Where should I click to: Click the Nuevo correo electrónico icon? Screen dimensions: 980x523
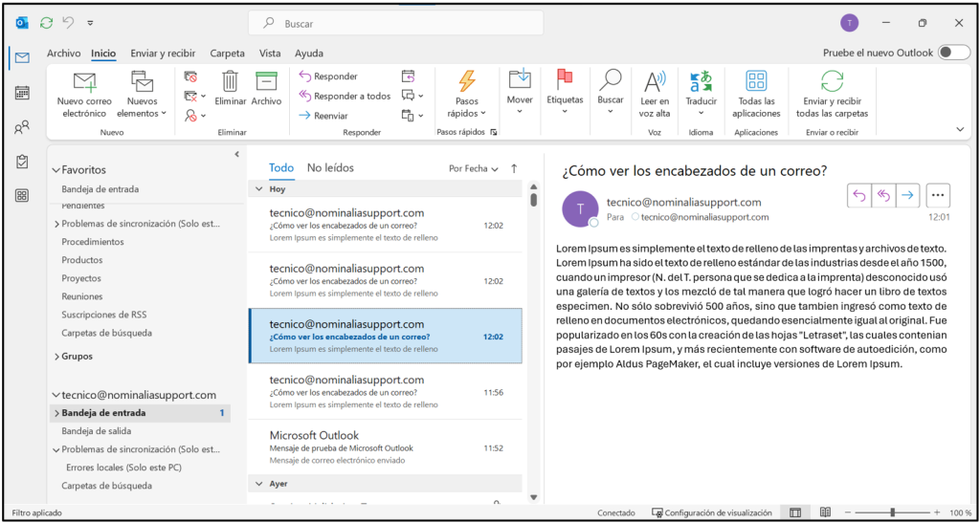[x=85, y=82]
